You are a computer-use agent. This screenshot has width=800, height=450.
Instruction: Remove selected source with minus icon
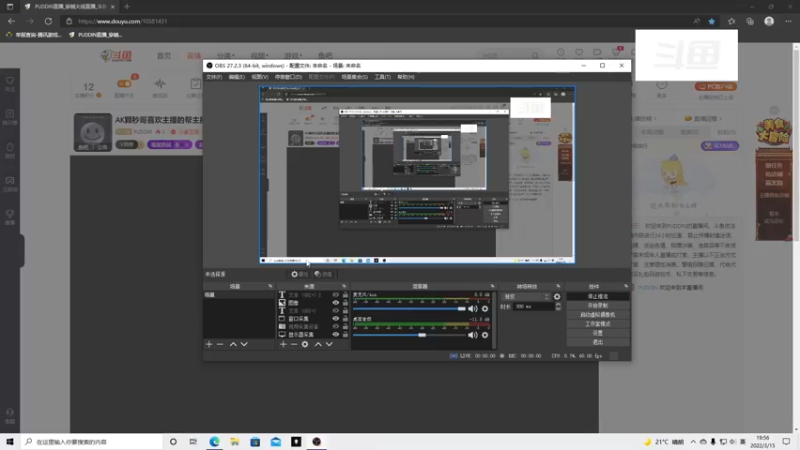294,344
